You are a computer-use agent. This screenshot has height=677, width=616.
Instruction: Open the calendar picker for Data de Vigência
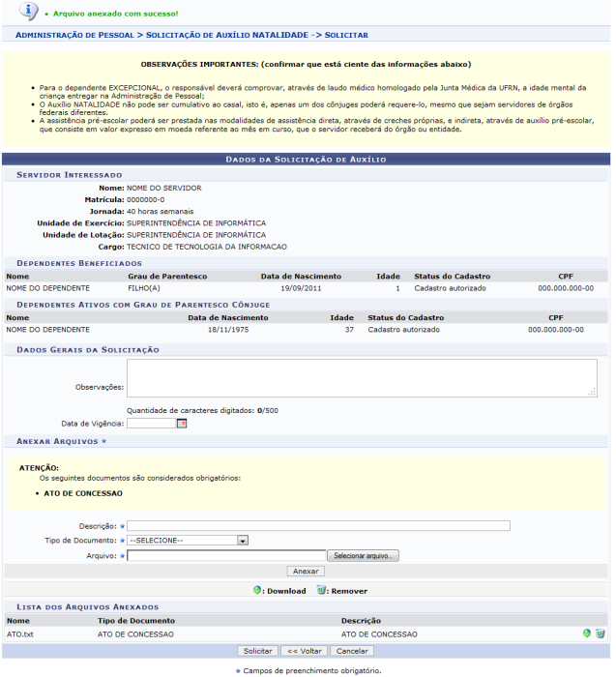182,423
